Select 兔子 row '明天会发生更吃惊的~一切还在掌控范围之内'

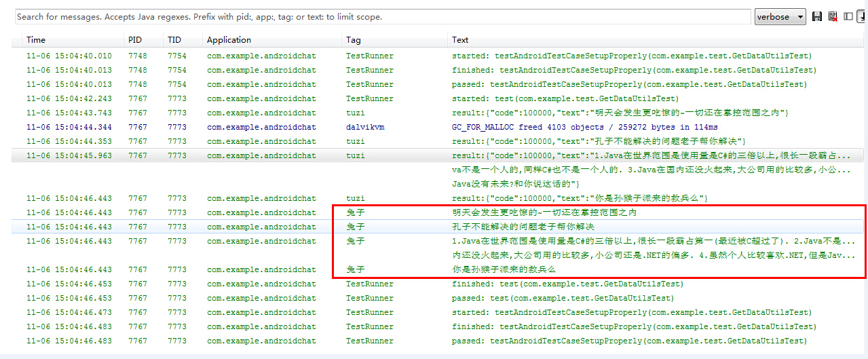click(544, 213)
